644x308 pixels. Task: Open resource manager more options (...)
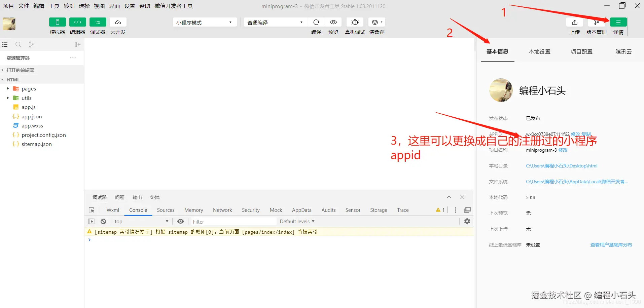point(73,58)
